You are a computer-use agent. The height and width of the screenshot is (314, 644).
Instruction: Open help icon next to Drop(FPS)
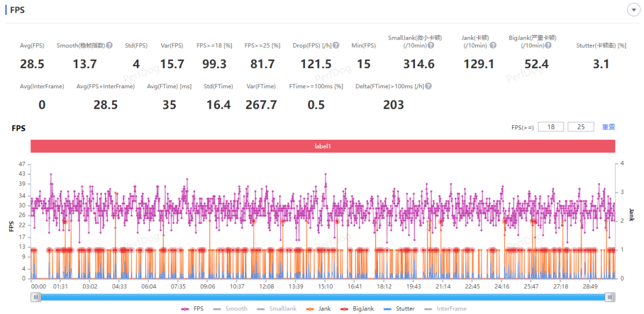336,45
